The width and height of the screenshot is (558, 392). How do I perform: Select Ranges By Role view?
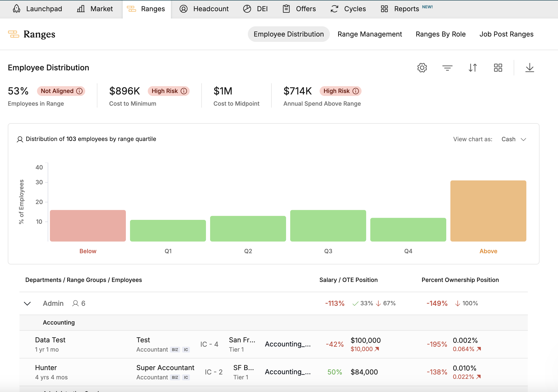(x=440, y=34)
